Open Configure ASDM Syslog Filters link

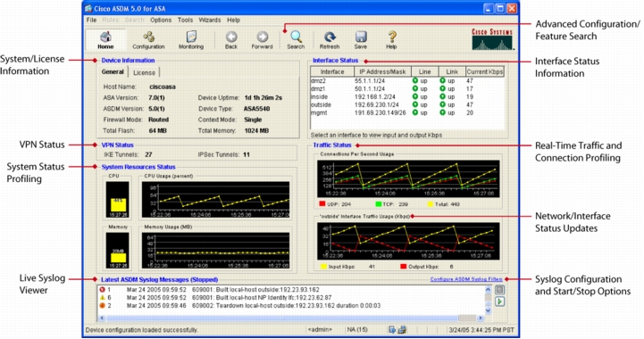point(466,279)
